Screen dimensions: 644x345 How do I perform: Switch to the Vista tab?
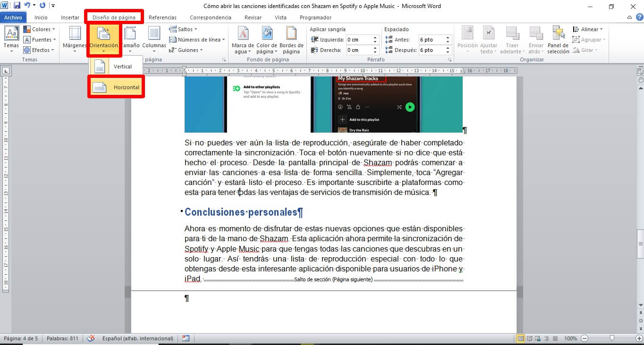280,17
